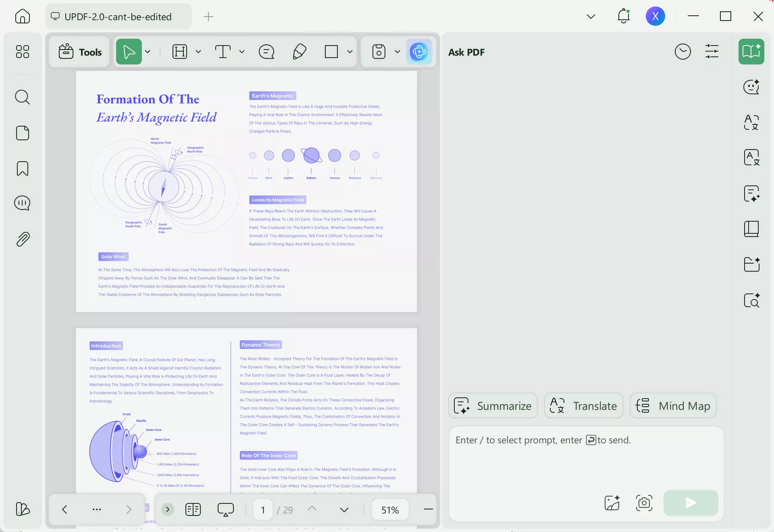This screenshot has height=532, width=774.
Task: Expand the shape tool dropdown arrow
Action: tap(350, 52)
